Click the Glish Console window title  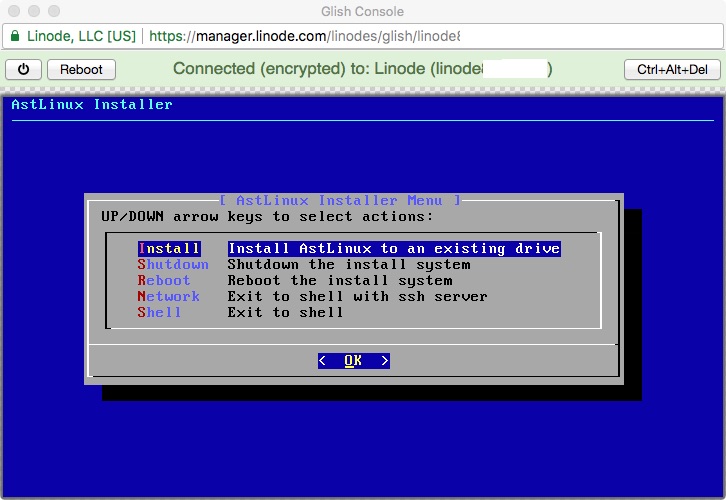[x=363, y=11]
